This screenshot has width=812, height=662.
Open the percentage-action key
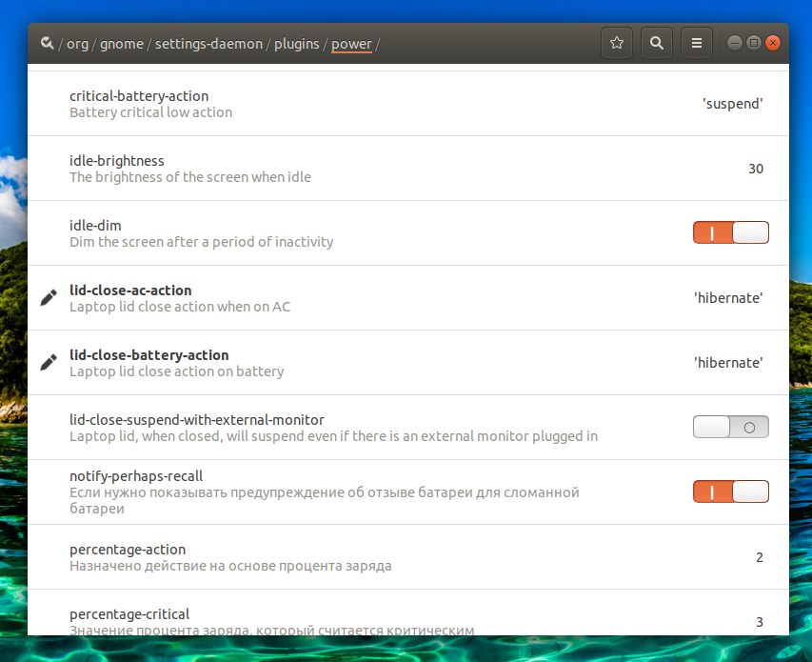click(x=408, y=557)
